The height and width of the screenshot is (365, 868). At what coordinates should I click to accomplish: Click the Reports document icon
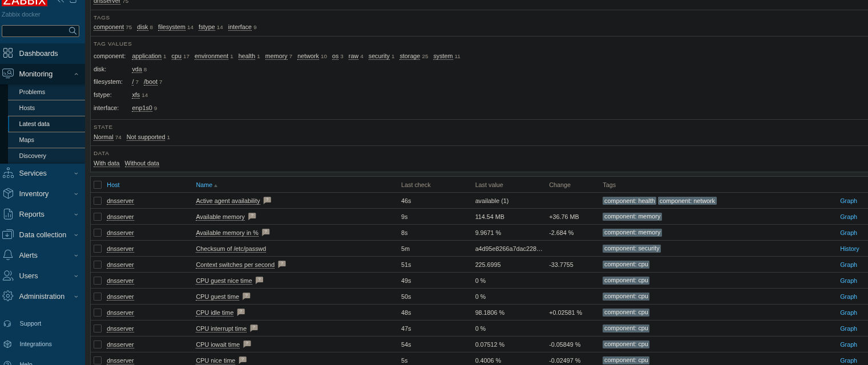click(8, 214)
